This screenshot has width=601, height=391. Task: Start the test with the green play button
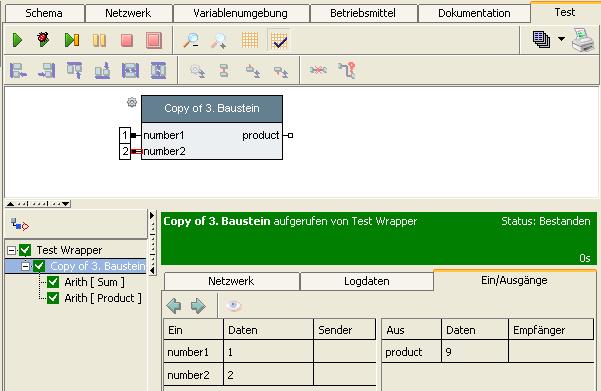pyautogui.click(x=17, y=40)
